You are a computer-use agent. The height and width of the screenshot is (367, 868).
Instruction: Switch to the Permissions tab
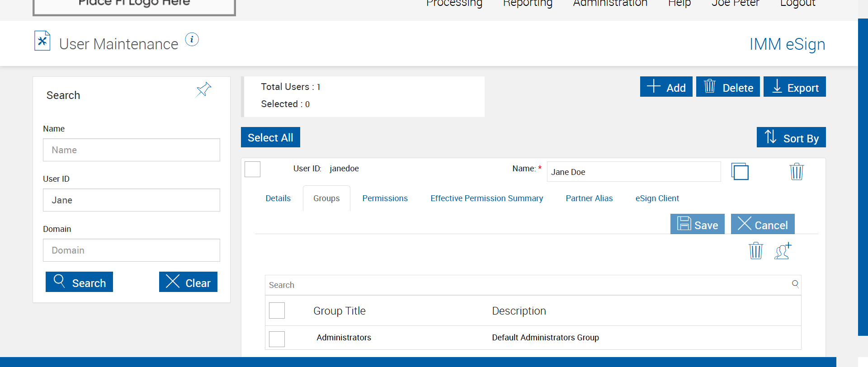tap(385, 198)
